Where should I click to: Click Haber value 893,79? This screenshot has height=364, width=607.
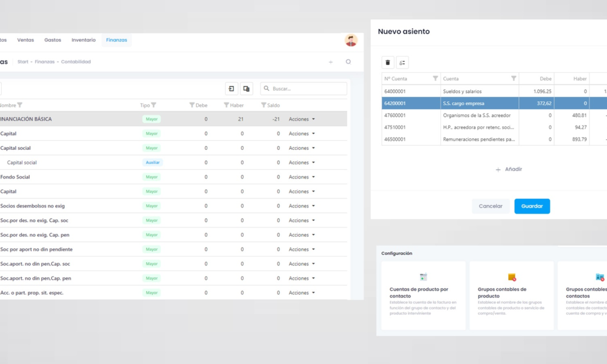[580, 140]
